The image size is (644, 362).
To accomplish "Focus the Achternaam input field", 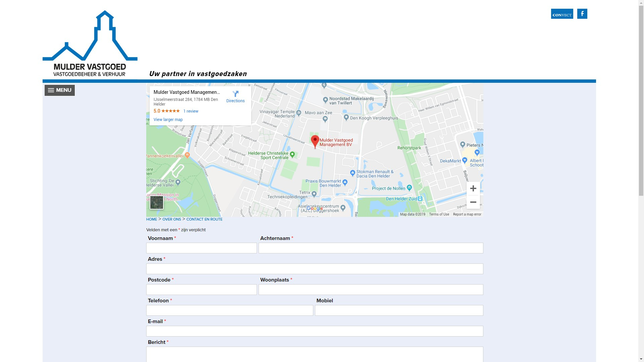I will pyautogui.click(x=371, y=248).
